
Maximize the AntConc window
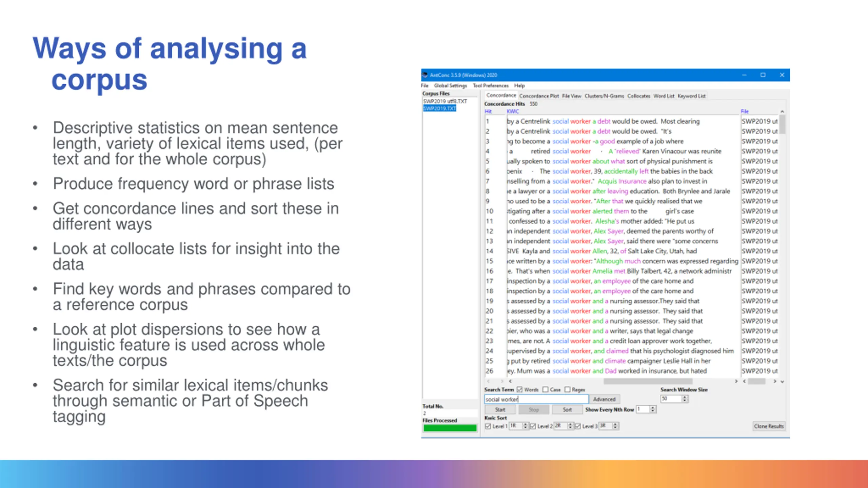(763, 75)
